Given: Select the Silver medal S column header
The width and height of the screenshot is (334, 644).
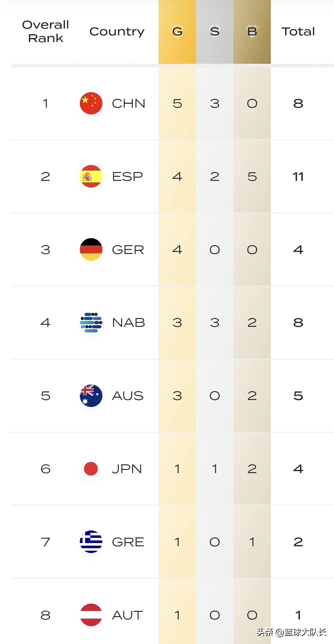Looking at the screenshot, I should click(215, 32).
